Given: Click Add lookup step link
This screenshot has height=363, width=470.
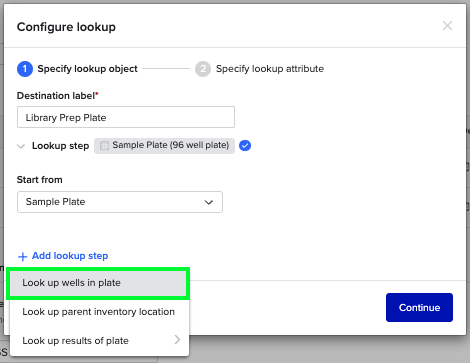Looking at the screenshot, I should coord(70,256).
